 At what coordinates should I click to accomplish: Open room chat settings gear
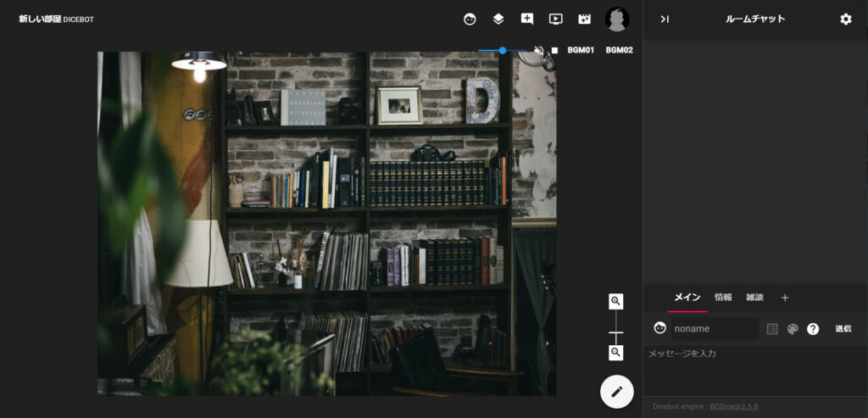pyautogui.click(x=845, y=19)
